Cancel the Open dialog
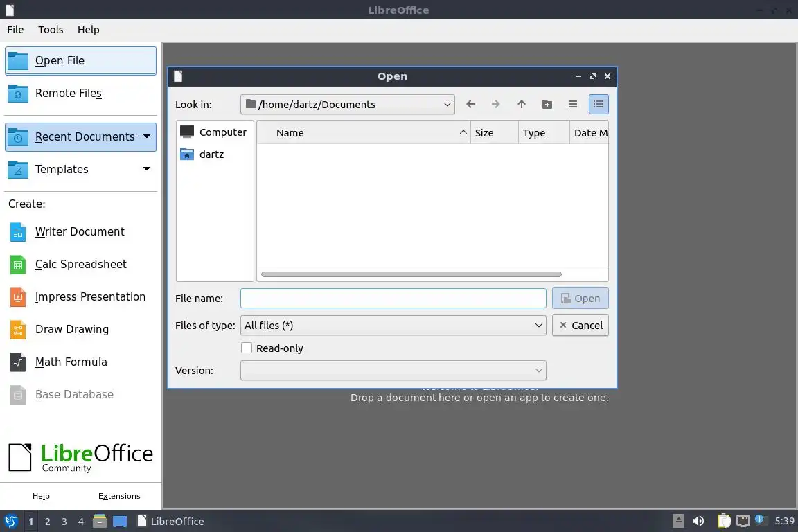The height and width of the screenshot is (532, 798). (580, 326)
